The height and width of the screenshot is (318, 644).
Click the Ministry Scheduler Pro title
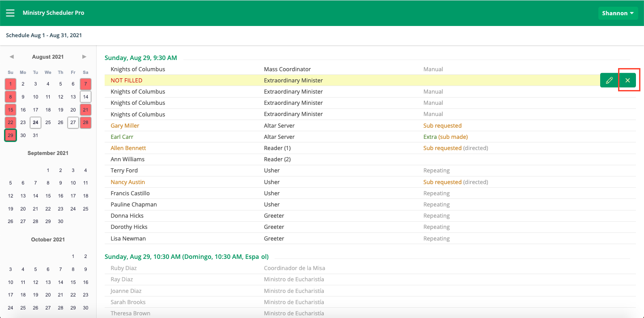pos(54,13)
